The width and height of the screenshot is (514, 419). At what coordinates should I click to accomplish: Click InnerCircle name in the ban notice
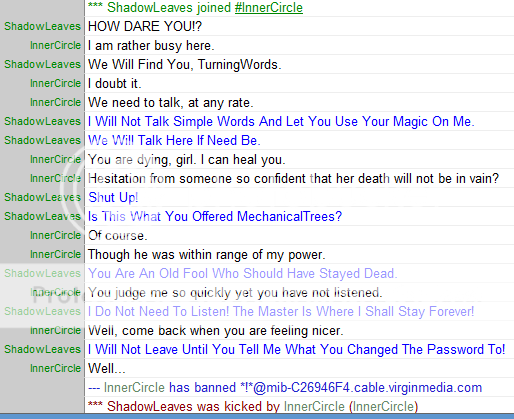(134, 387)
